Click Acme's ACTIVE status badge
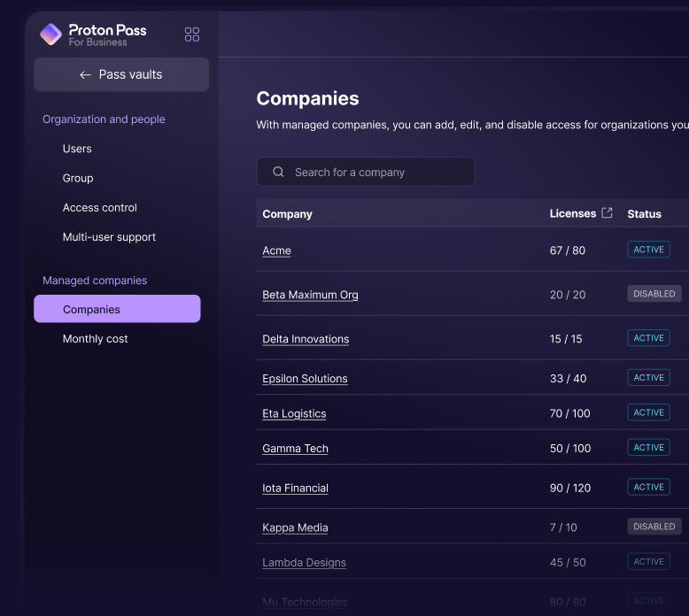Screen dimensions: 689x616 click(x=648, y=250)
